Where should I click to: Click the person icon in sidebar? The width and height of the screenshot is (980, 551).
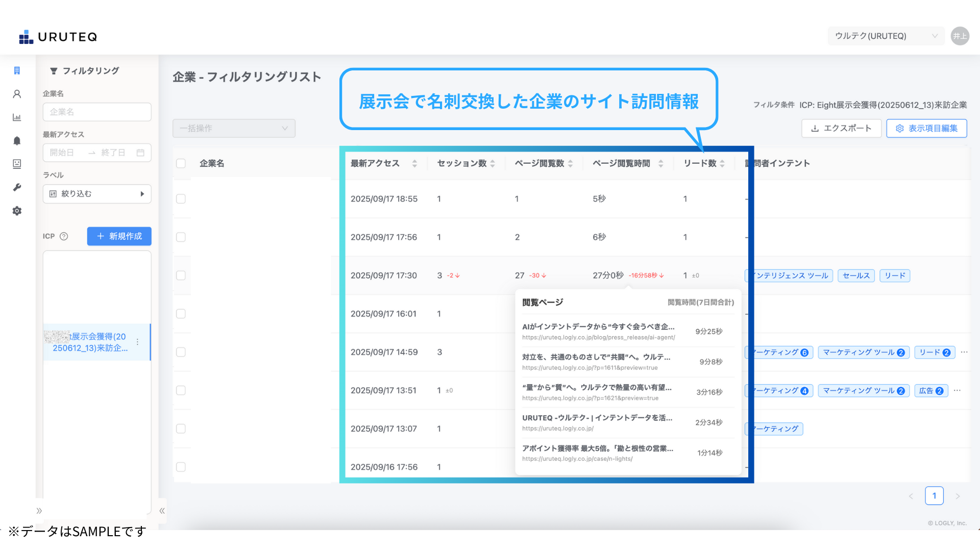pos(17,94)
